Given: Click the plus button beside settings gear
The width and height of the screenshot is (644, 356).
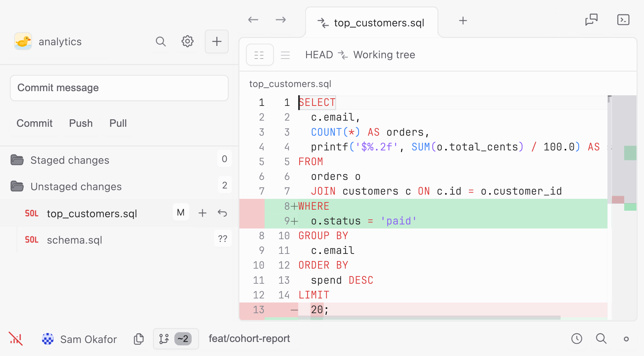Looking at the screenshot, I should pyautogui.click(x=217, y=41).
